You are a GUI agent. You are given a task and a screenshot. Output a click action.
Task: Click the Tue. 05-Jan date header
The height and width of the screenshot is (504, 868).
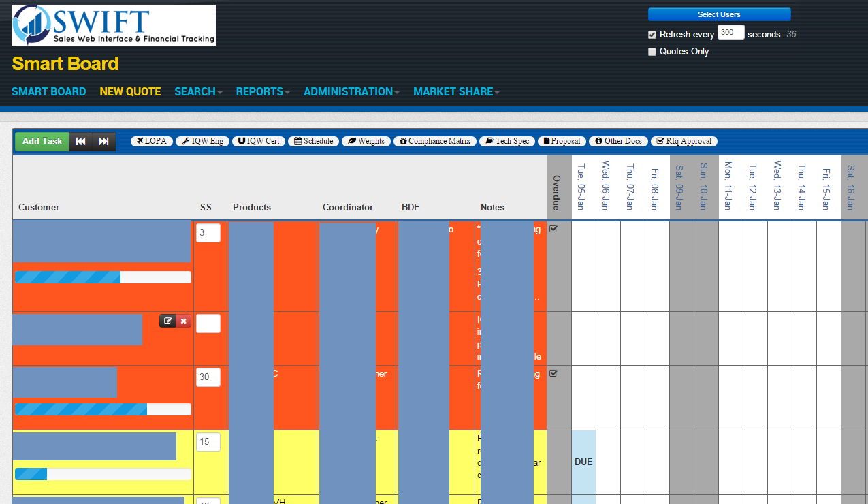581,187
